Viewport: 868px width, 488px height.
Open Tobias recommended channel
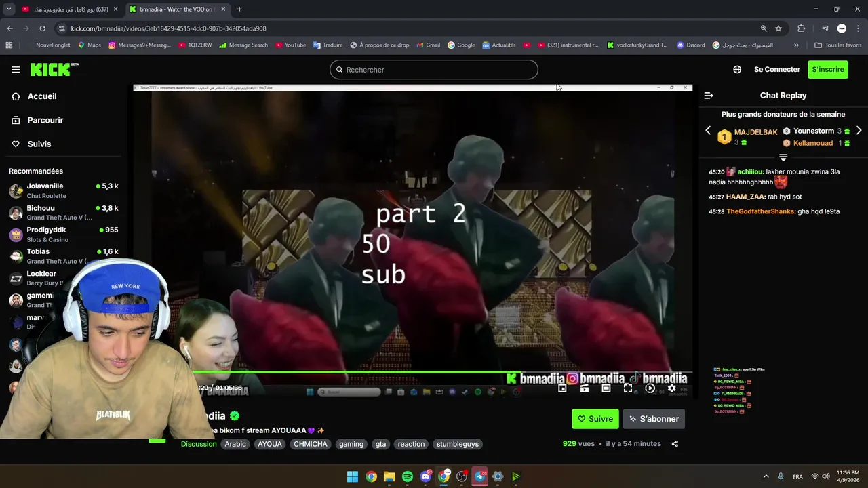pyautogui.click(x=64, y=256)
